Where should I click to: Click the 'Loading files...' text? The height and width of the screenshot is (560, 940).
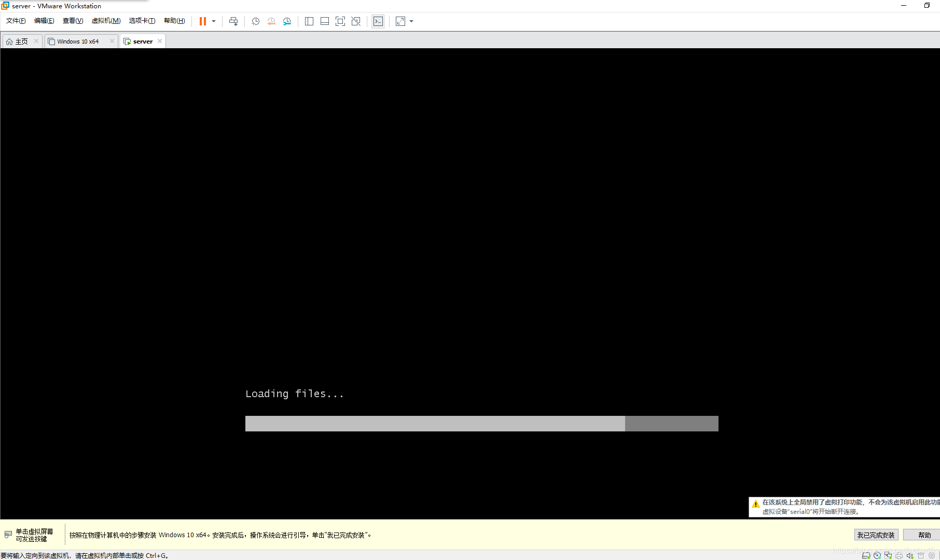[x=295, y=394]
